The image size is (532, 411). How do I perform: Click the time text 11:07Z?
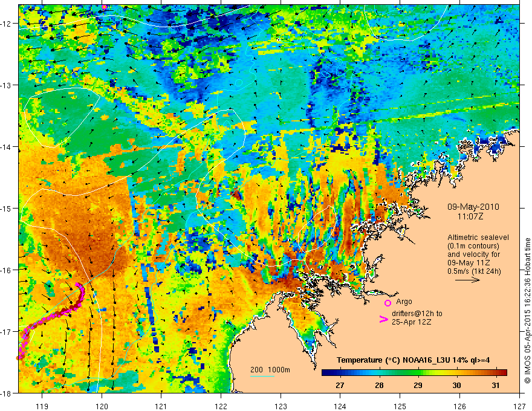tap(470, 216)
